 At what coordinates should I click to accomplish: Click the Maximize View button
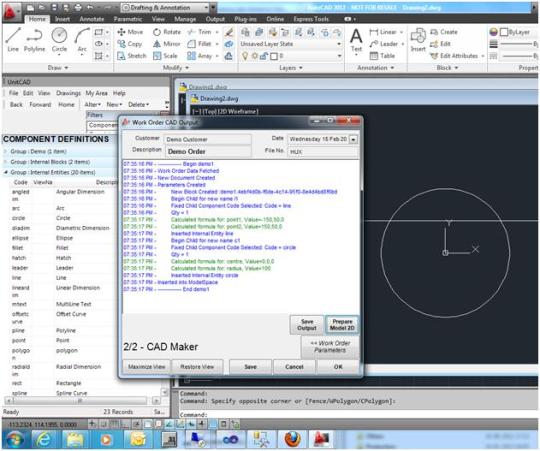tap(146, 367)
